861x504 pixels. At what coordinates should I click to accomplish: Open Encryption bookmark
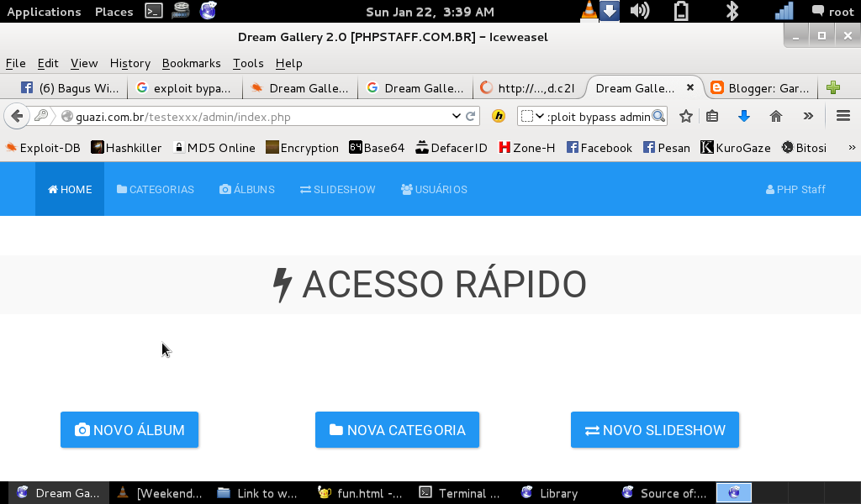click(302, 148)
